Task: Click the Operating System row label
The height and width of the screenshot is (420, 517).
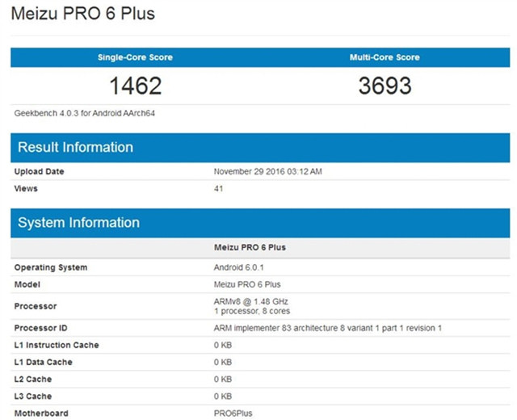Action: click(x=51, y=267)
